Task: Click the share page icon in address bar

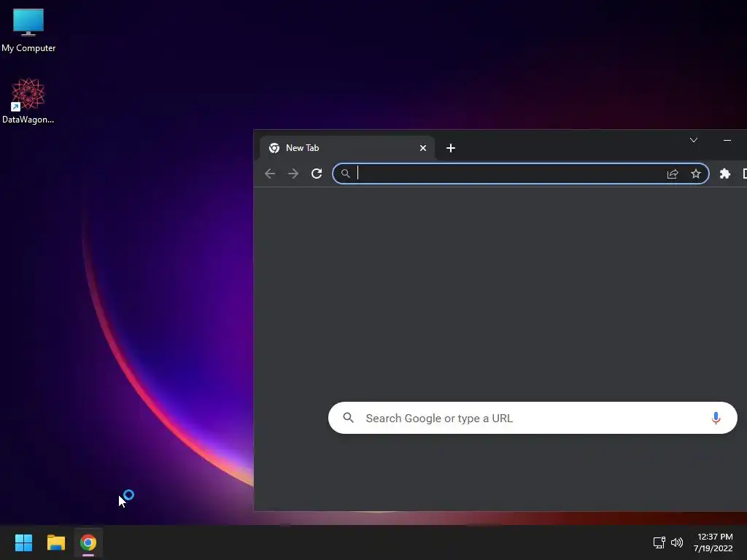Action: [672, 174]
